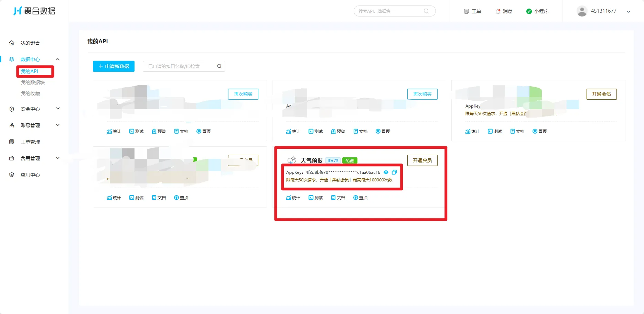Open 预警 on the second API card

click(x=338, y=131)
